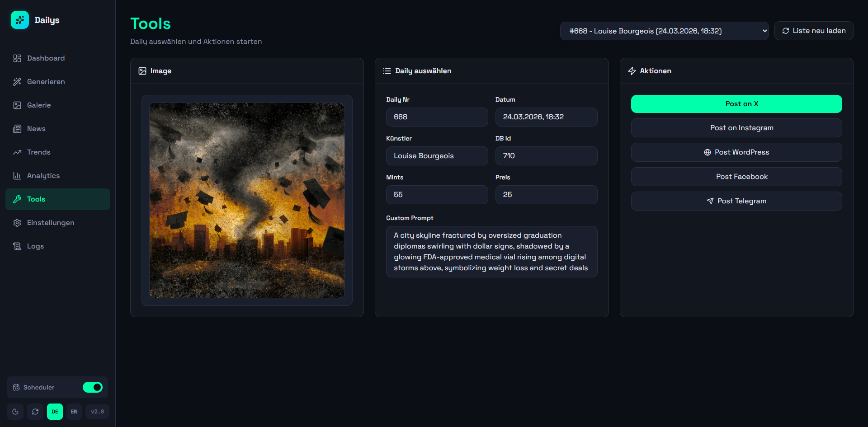Click the Dailys logo icon
Image resolution: width=868 pixels, height=427 pixels.
pyautogui.click(x=20, y=20)
